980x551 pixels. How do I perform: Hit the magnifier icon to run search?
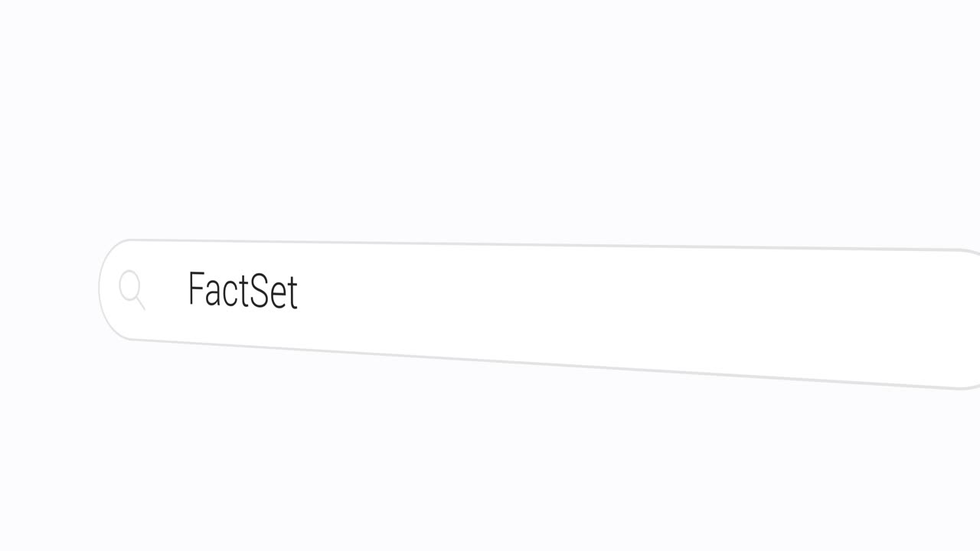click(x=132, y=289)
